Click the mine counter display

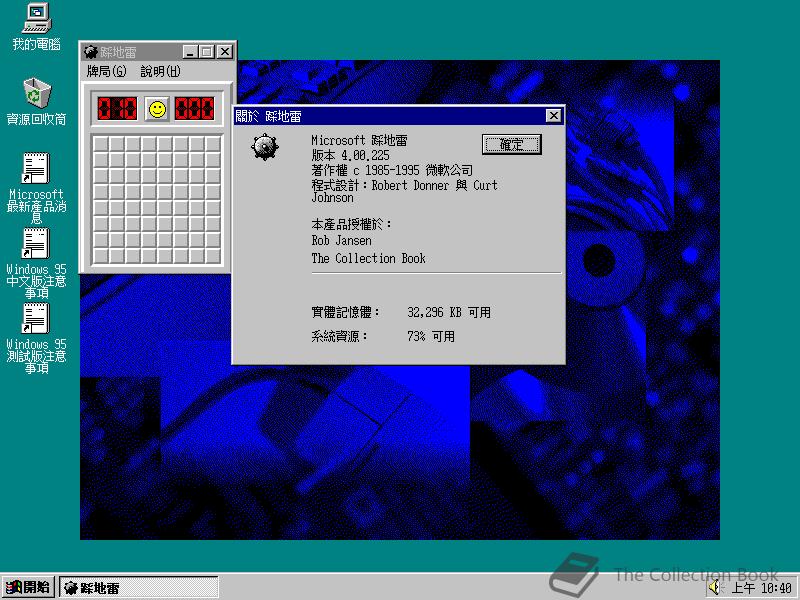click(x=117, y=109)
